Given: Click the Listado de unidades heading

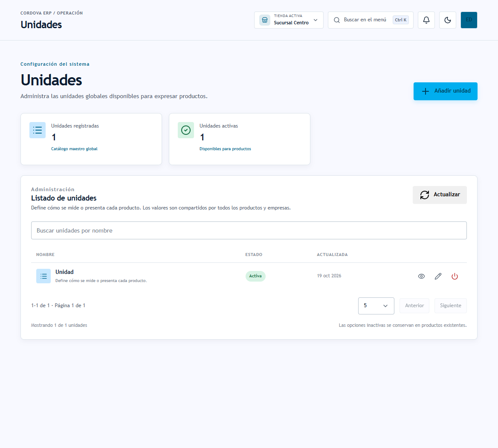Looking at the screenshot, I should 64,198.
